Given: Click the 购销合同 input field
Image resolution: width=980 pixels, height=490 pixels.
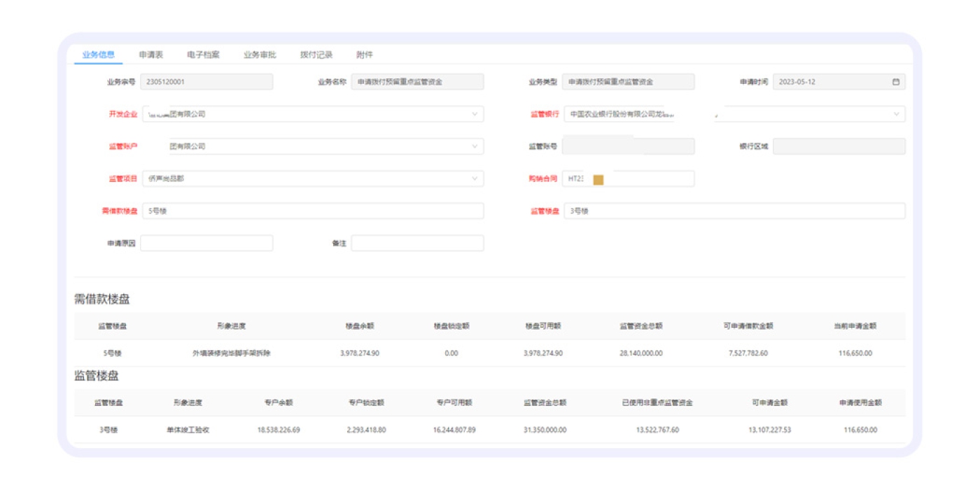Looking at the screenshot, I should click(629, 178).
